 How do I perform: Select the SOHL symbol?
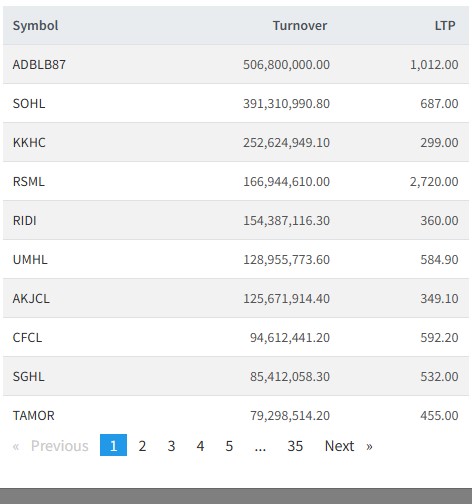tap(29, 103)
